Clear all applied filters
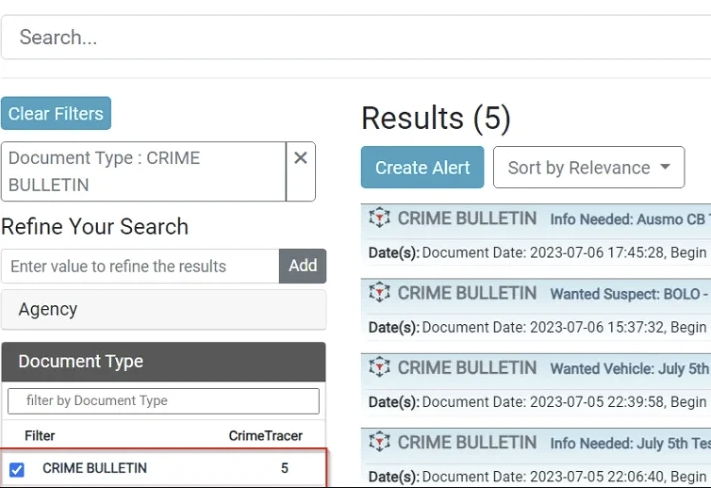 [56, 113]
